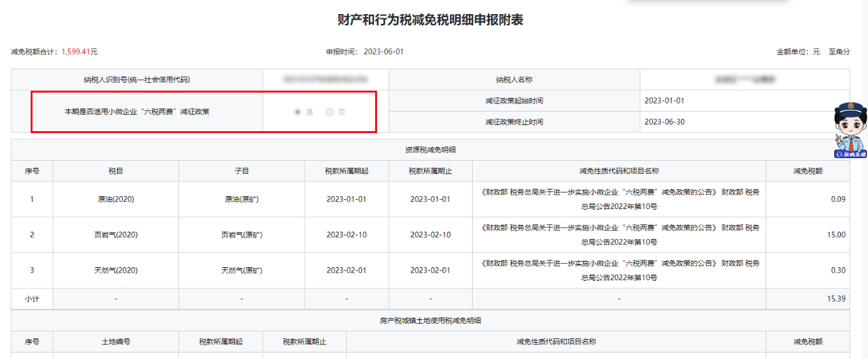
Task: Open the tax officer mascot assistant
Action: [x=850, y=126]
